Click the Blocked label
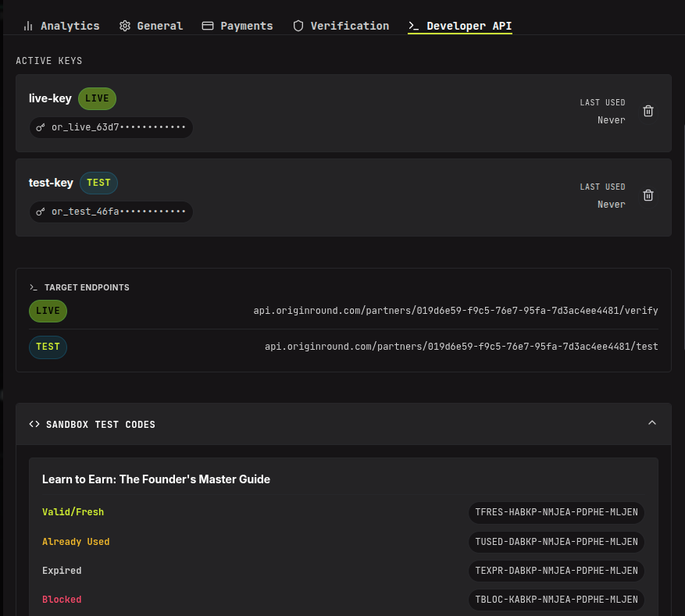 (62, 600)
